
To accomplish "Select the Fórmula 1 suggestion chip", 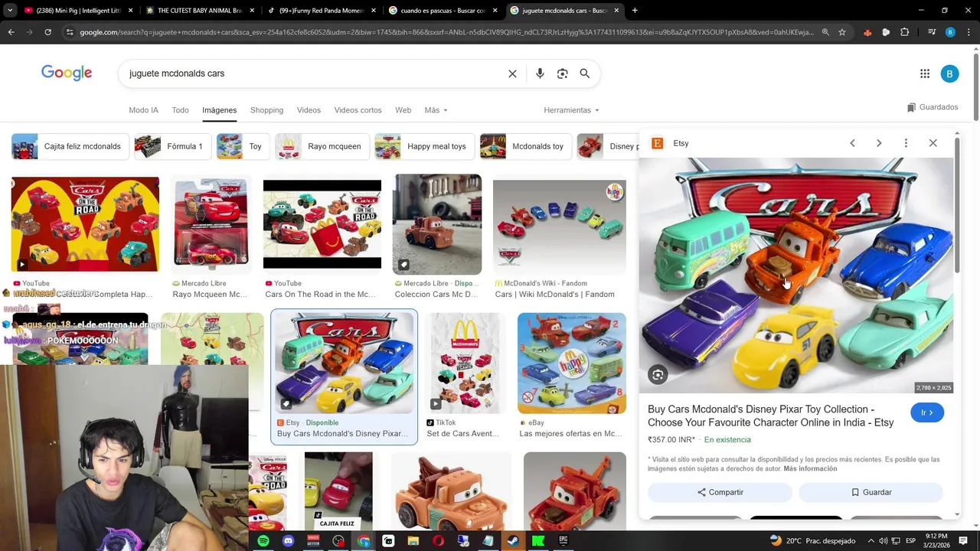I will click(x=172, y=146).
